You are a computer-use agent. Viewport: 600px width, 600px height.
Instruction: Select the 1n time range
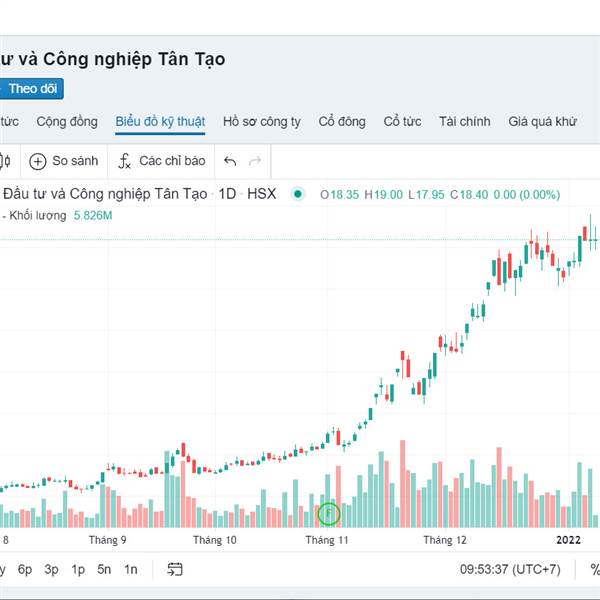[x=131, y=569]
